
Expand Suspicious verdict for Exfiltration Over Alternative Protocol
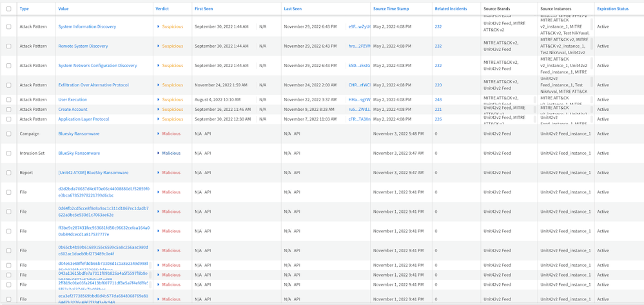click(x=158, y=85)
